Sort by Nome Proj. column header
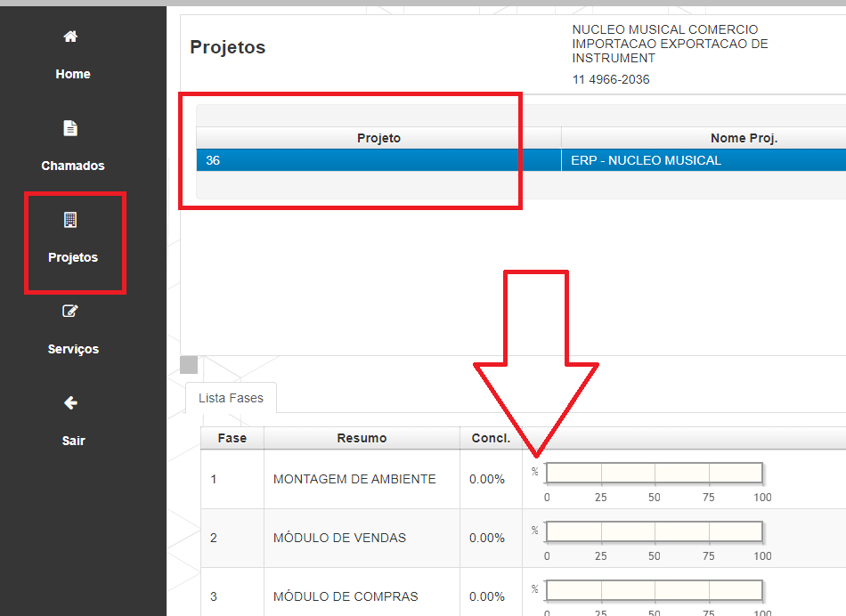 tap(744, 138)
